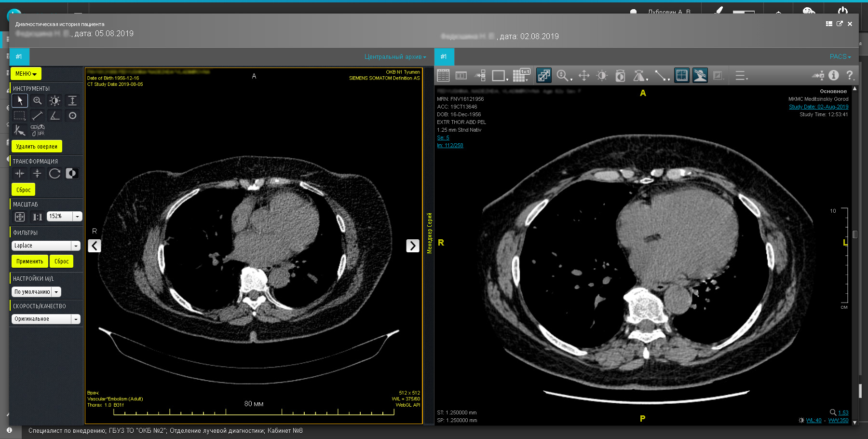Viewport: 868px width, 439px height.
Task: Select the rectangular region selection tool
Action: point(19,116)
